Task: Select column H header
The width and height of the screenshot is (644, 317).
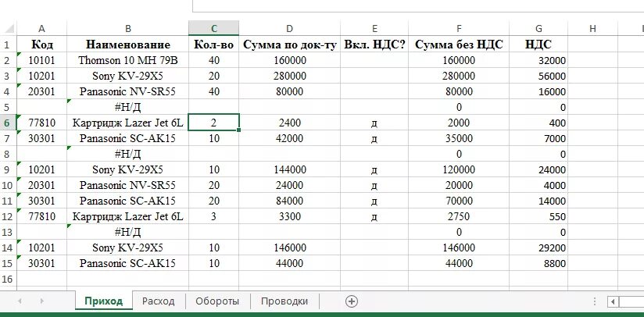Action: (x=592, y=28)
